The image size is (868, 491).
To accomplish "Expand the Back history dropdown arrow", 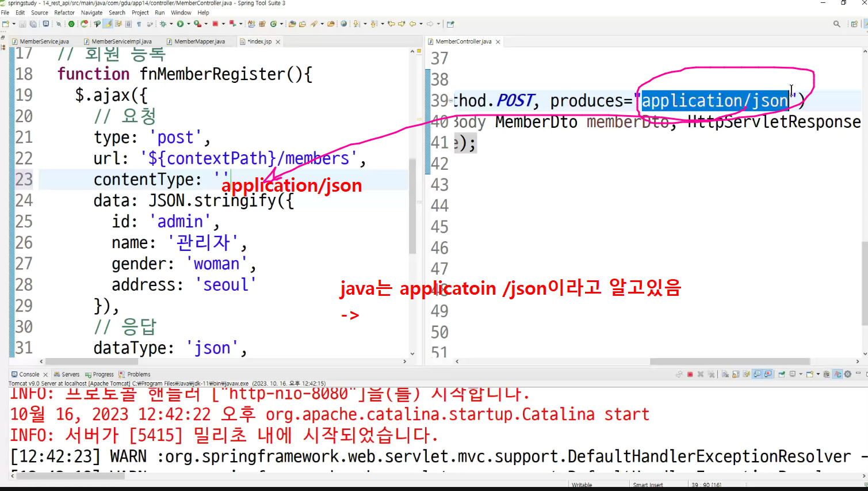I will tap(421, 24).
